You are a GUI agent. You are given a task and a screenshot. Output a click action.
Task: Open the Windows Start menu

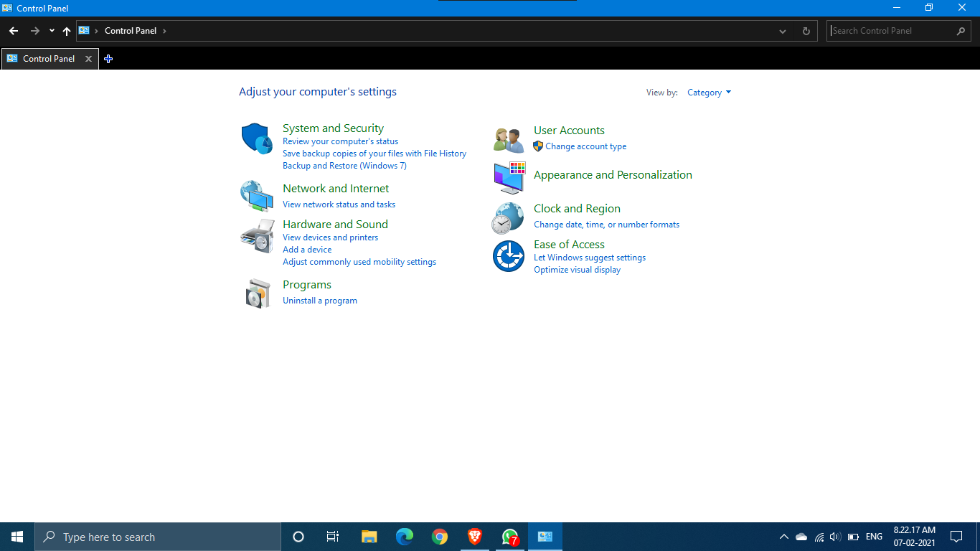tap(17, 537)
